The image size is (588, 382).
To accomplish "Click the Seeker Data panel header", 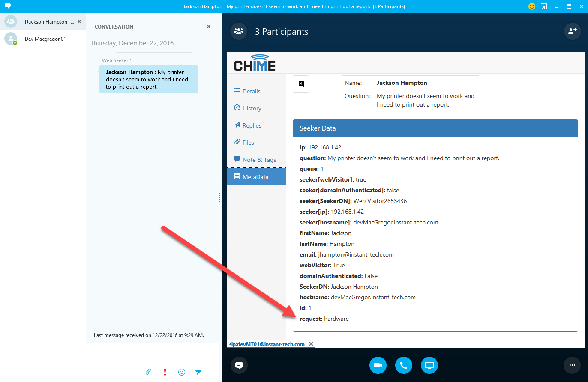I will [435, 128].
